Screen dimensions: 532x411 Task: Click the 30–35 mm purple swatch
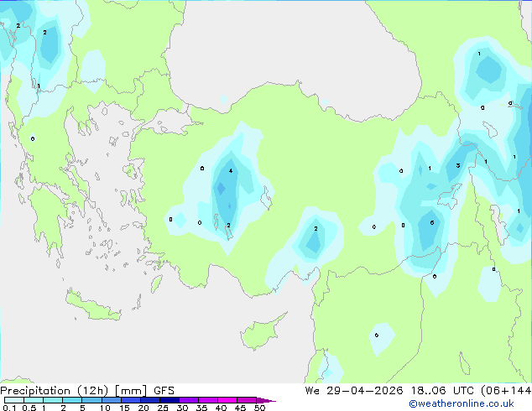pyautogui.click(x=189, y=400)
